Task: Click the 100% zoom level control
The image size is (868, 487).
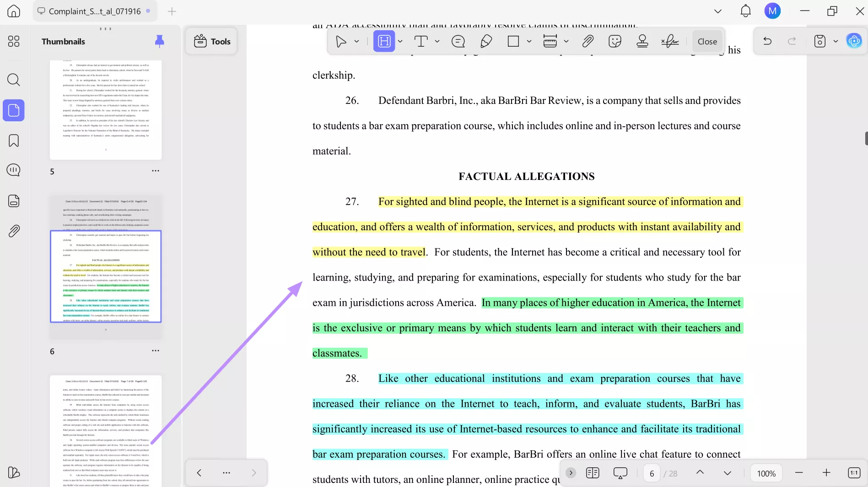Action: point(766,473)
